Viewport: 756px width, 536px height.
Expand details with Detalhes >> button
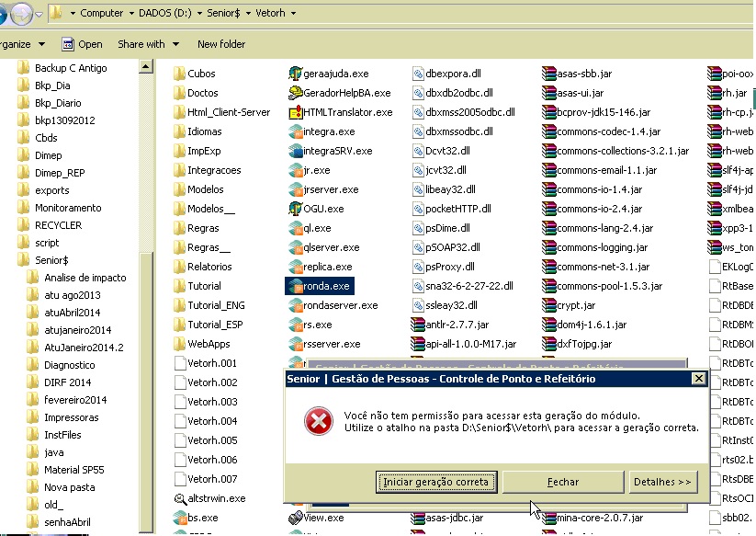click(662, 482)
